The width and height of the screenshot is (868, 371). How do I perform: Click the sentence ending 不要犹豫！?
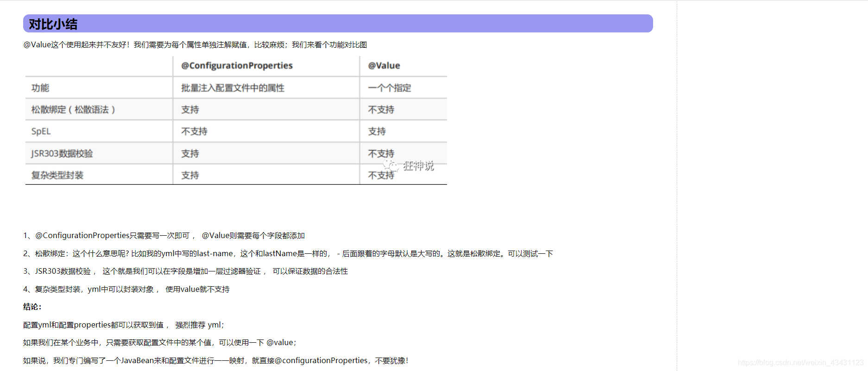(216, 361)
